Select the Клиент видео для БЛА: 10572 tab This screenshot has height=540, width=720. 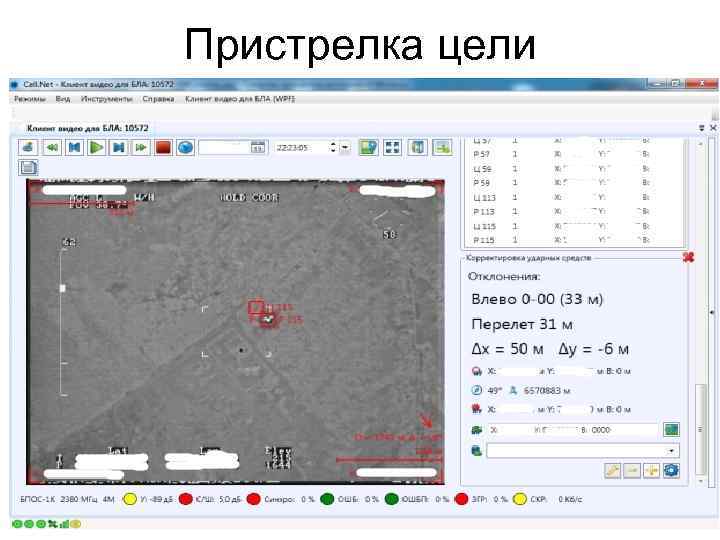click(x=87, y=129)
